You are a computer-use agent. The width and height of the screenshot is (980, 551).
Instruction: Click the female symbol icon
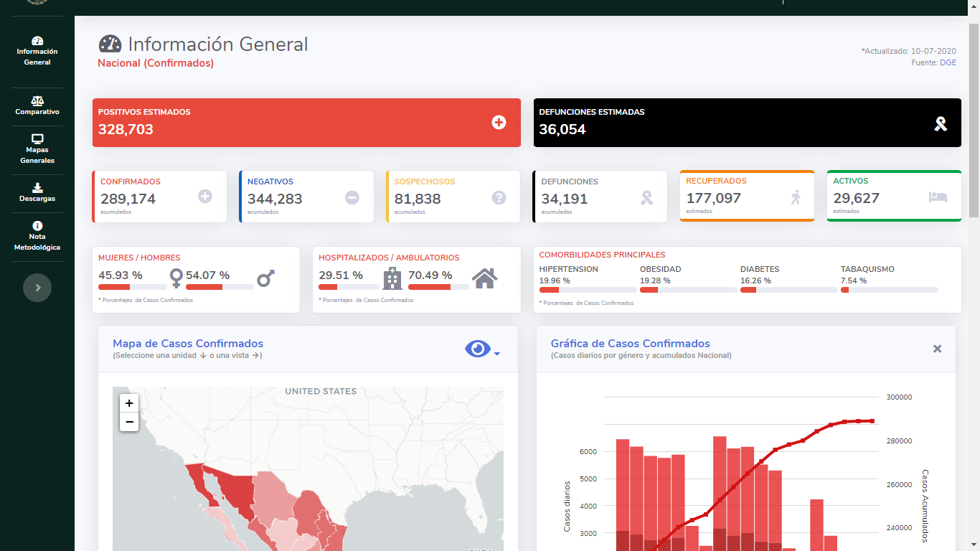(x=176, y=278)
